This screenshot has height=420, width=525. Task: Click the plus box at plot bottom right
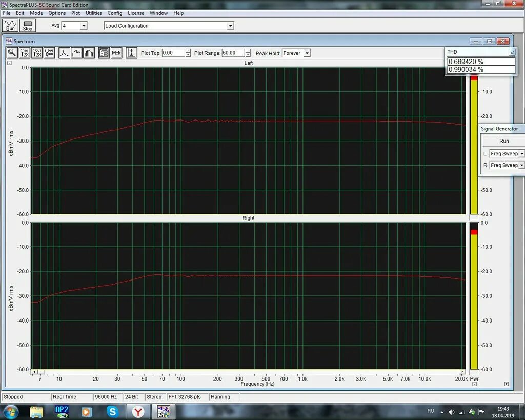pos(506,384)
